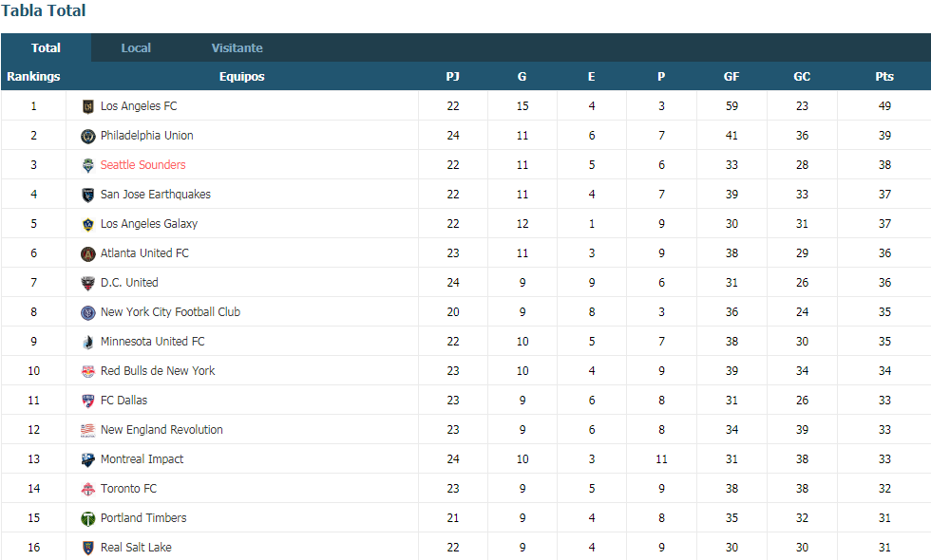931x560 pixels.
Task: Click the Red Bulls de New York logo
Action: click(x=87, y=372)
